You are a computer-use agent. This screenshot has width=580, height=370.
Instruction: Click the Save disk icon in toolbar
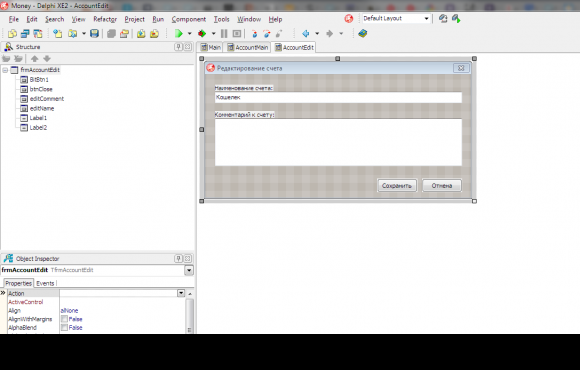click(94, 34)
